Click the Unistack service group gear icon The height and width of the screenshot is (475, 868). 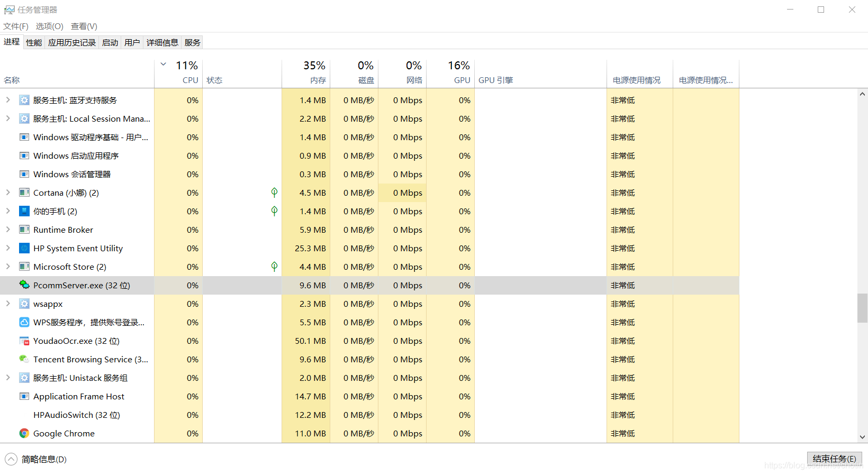[x=24, y=378]
